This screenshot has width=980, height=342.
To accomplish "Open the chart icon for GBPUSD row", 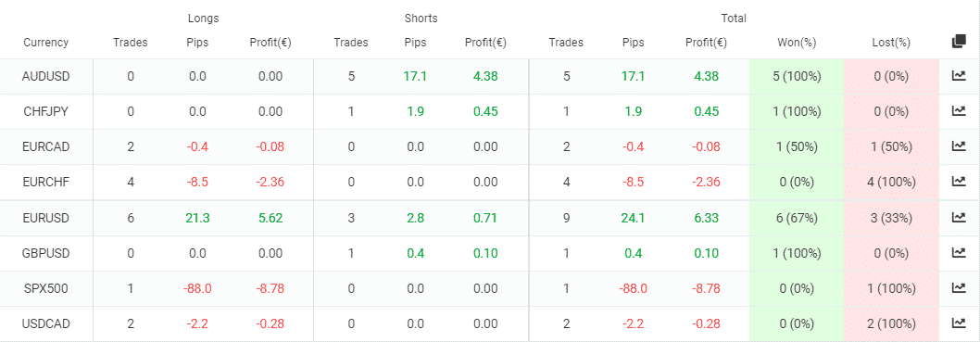I will (x=958, y=253).
